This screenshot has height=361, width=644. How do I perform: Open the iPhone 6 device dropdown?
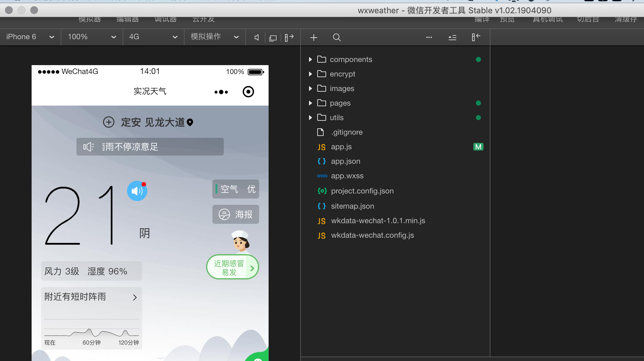[30, 37]
